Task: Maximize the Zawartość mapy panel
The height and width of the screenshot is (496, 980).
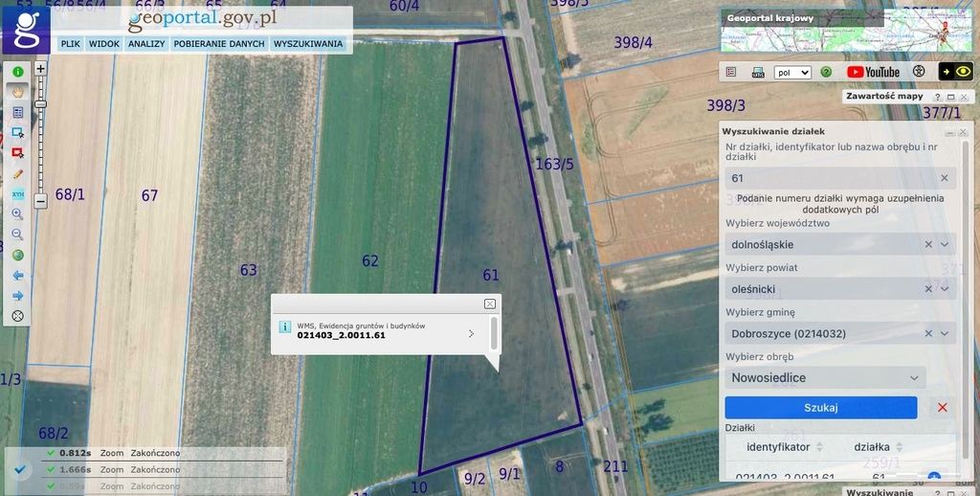Action: 950,97
